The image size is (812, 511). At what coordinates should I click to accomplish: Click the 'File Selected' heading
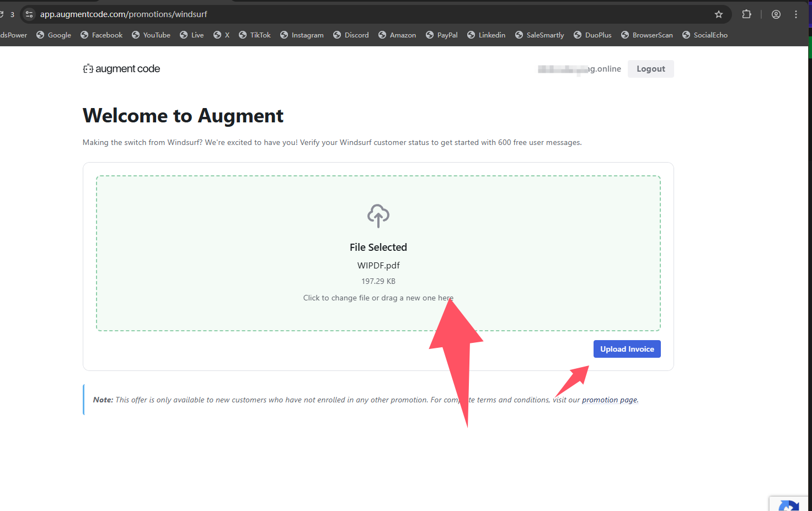coord(378,248)
